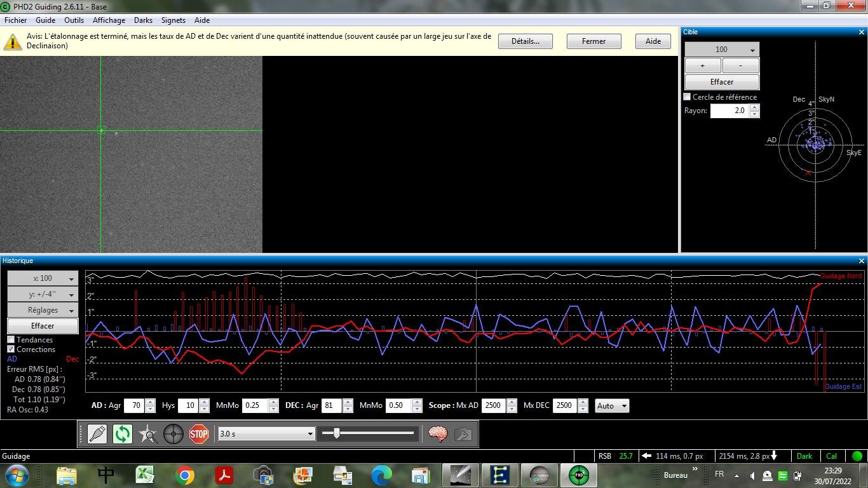Open the 3.0 s exposure dropdown
Screen dimensions: 868x488
(x=266, y=434)
